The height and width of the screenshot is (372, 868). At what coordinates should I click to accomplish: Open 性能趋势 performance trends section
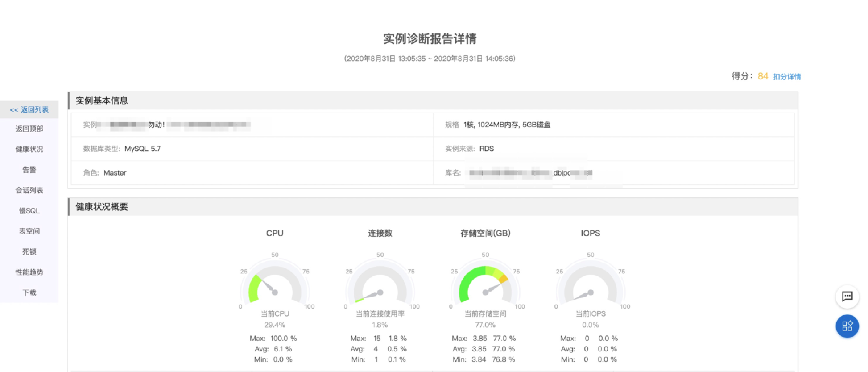pos(29,272)
